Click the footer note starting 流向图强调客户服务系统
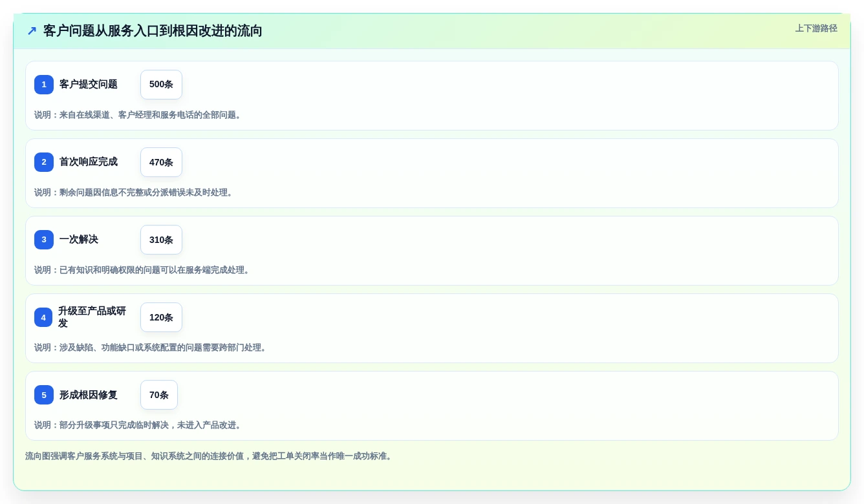Image resolution: width=864 pixels, height=504 pixels. (x=210, y=456)
